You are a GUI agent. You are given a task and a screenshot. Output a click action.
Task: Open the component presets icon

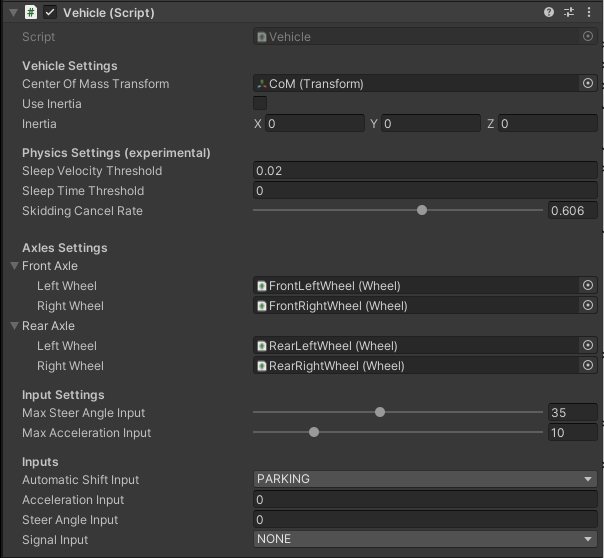tap(569, 13)
